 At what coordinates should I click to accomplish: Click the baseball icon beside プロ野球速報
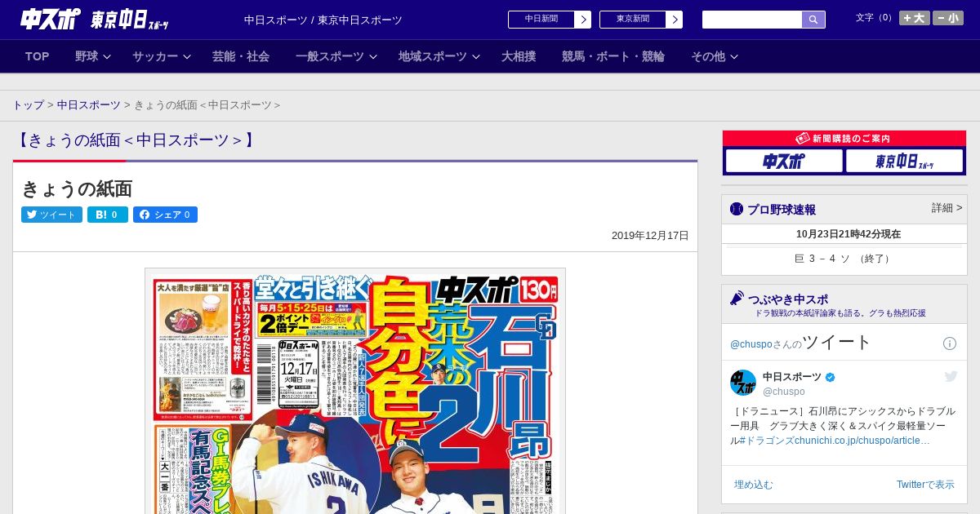pyautogui.click(x=737, y=209)
